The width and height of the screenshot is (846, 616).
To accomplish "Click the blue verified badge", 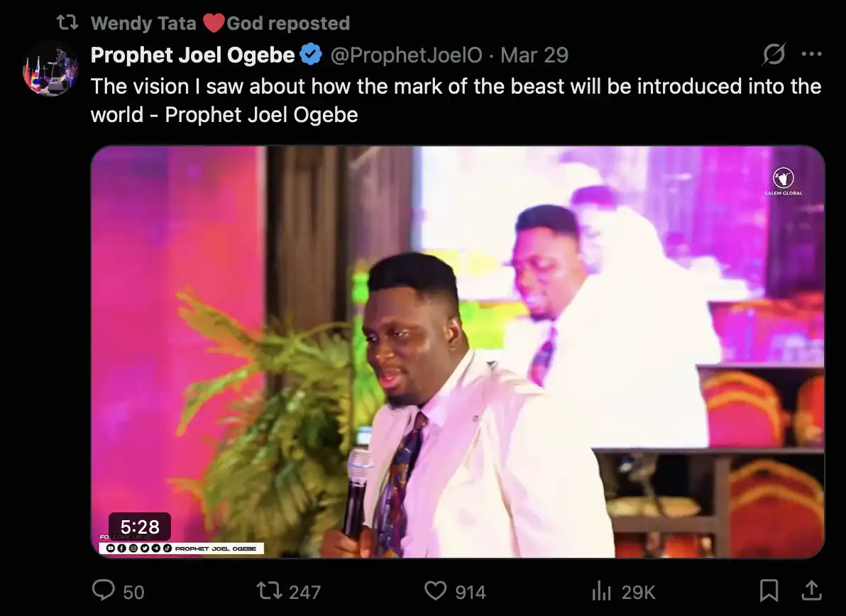I will point(310,55).
